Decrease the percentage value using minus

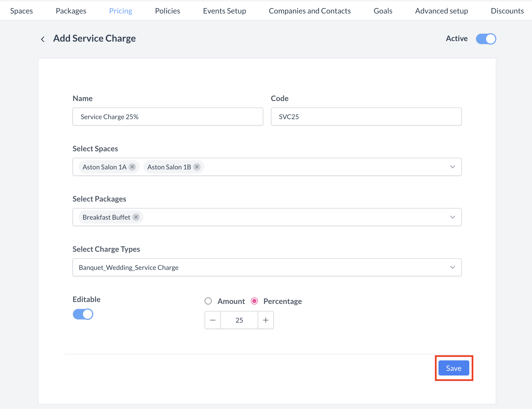coord(212,320)
